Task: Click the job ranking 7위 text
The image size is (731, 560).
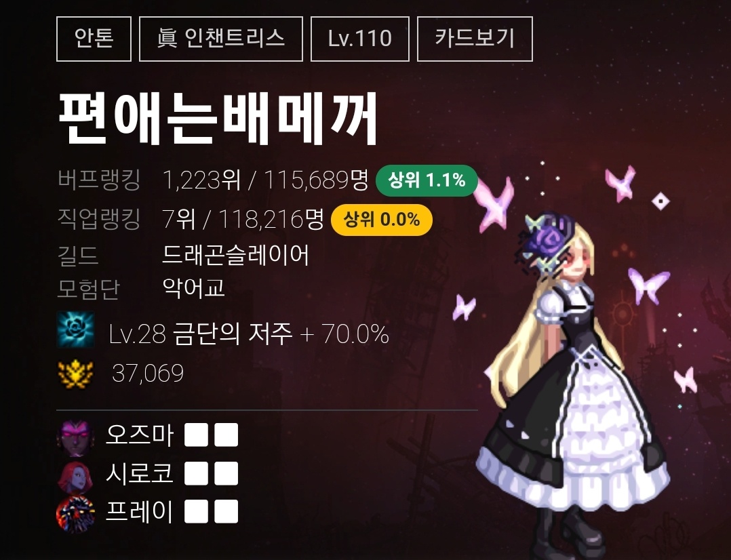Action: coord(178,219)
